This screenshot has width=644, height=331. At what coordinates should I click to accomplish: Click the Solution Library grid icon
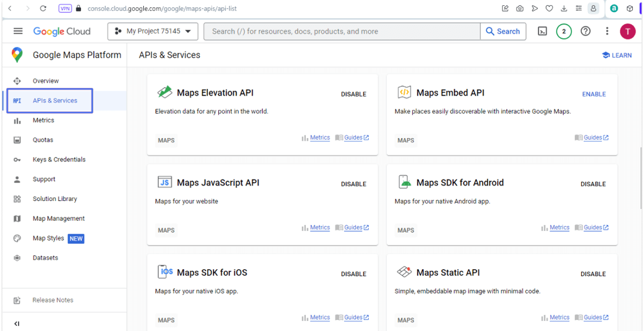[x=17, y=199]
